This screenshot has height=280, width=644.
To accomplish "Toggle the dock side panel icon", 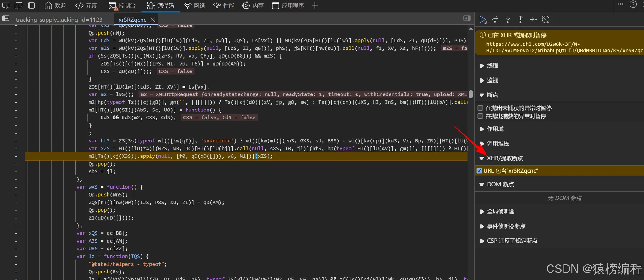I will tap(31, 5).
